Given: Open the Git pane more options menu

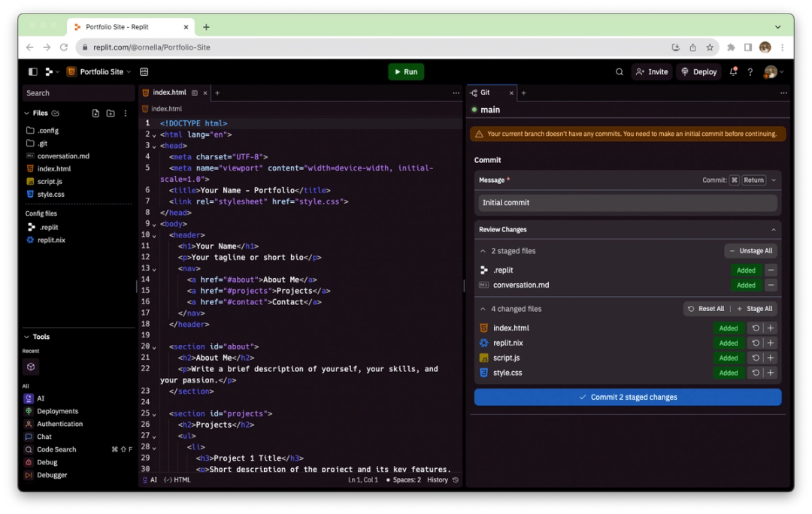Looking at the screenshot, I should tap(785, 92).
